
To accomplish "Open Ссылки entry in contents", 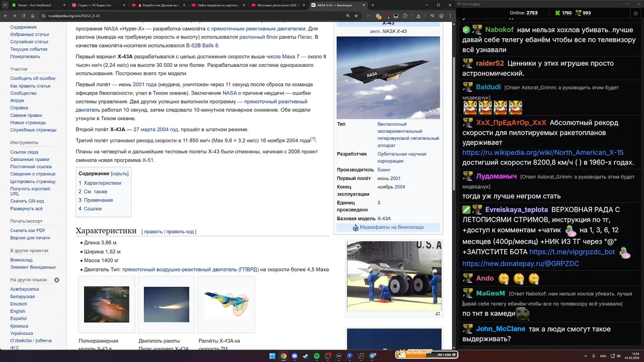I will click(93, 209).
